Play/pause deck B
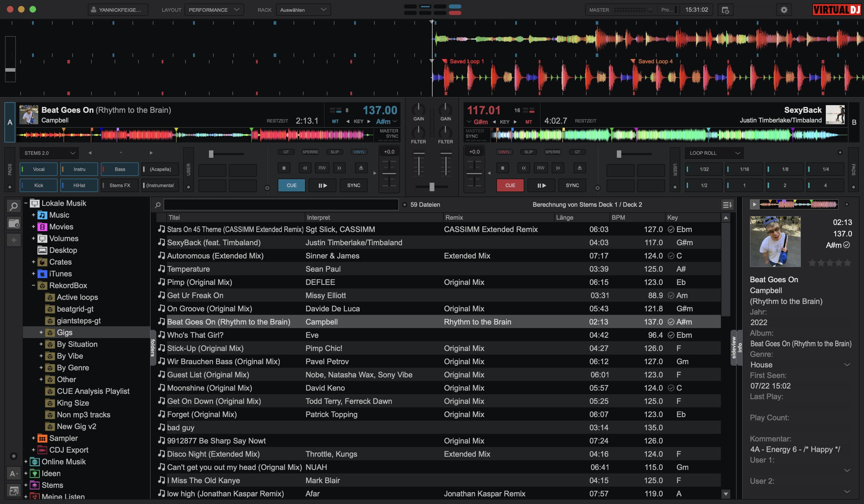 [541, 185]
